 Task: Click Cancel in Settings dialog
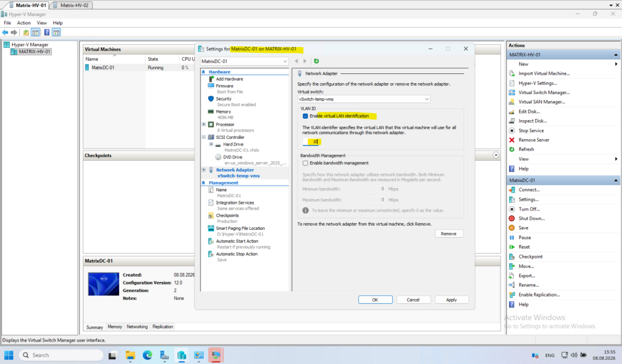(x=413, y=300)
